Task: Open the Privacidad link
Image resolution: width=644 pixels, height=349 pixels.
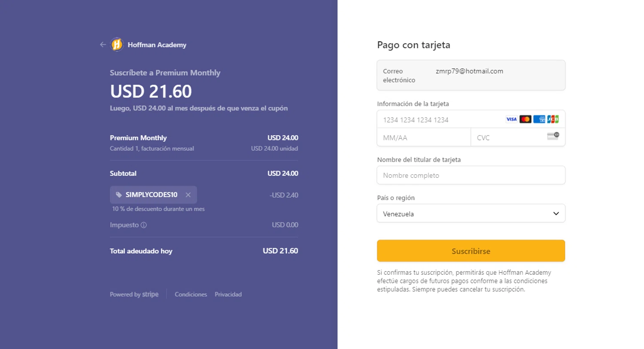Action: coord(228,294)
